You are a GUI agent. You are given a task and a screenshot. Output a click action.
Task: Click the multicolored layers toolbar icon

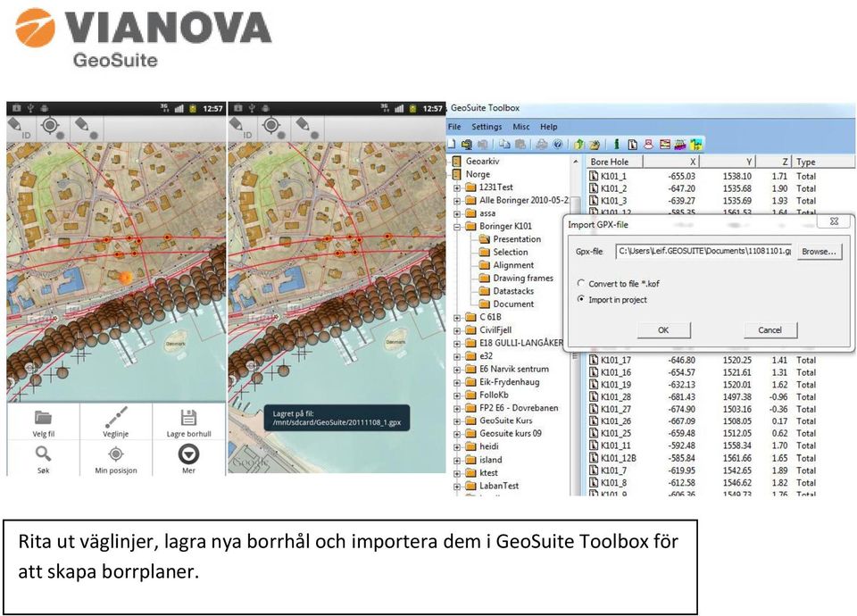point(680,145)
